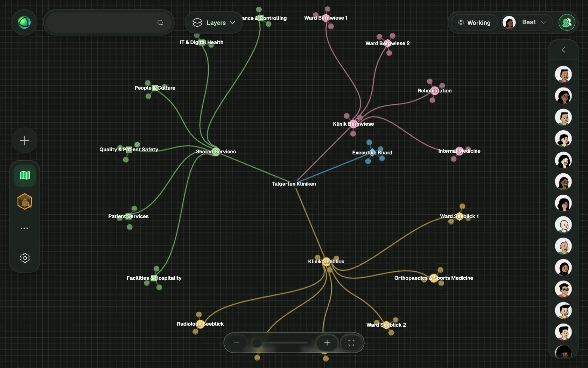Screen dimensions: 588x368
Task: Click the Radiology Seeblick node
Action: [200, 324]
